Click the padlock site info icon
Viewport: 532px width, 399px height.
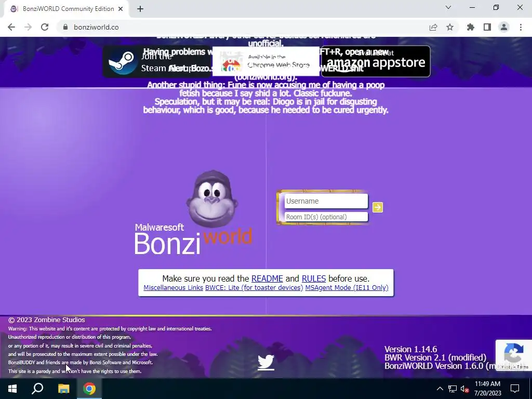(65, 27)
